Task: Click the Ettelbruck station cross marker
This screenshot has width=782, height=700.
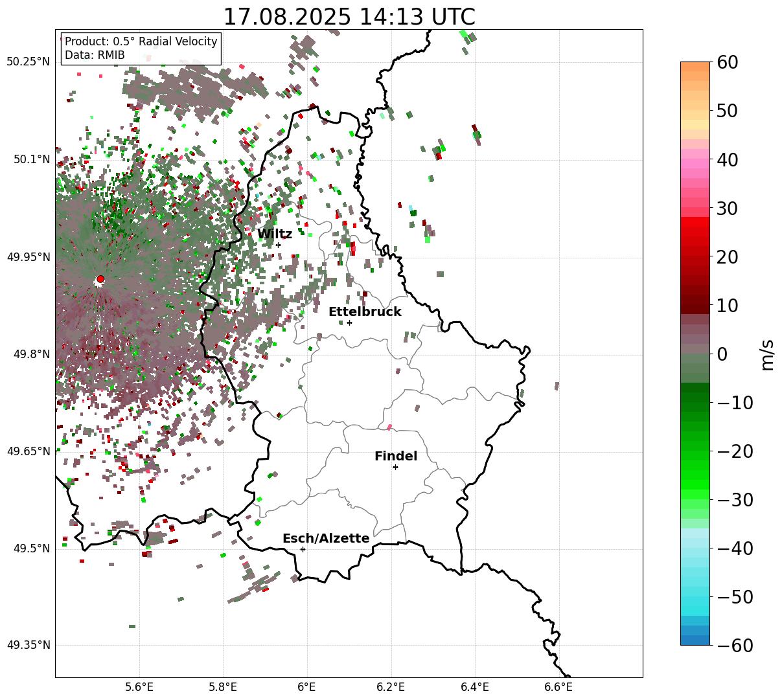Action: coord(349,322)
